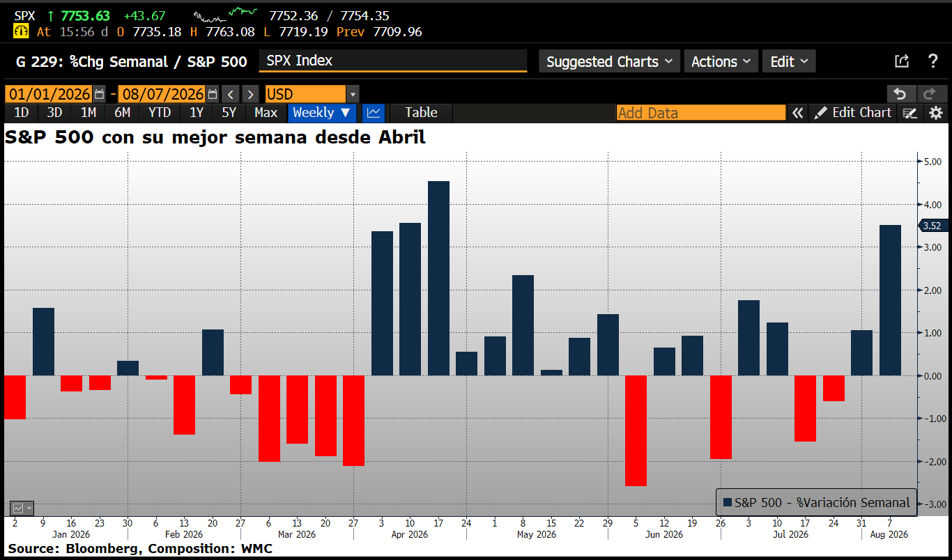Click the share/export chart icon
Image resolution: width=952 pixels, height=560 pixels.
(x=902, y=61)
